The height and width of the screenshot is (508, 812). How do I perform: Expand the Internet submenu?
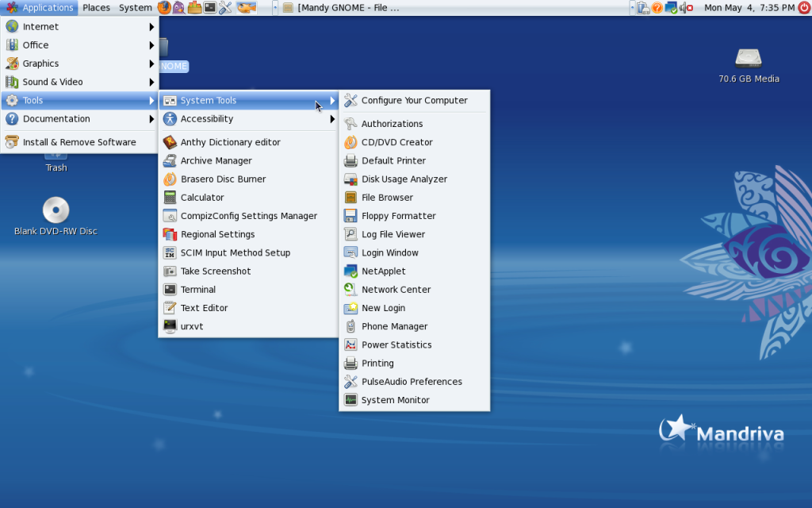[80, 26]
